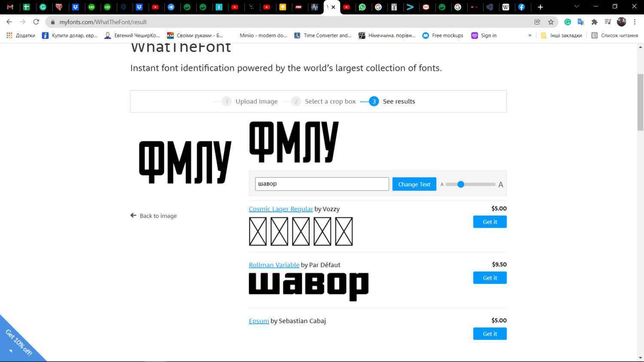
Task: Open the Інші закладки folder
Action: coord(561,36)
